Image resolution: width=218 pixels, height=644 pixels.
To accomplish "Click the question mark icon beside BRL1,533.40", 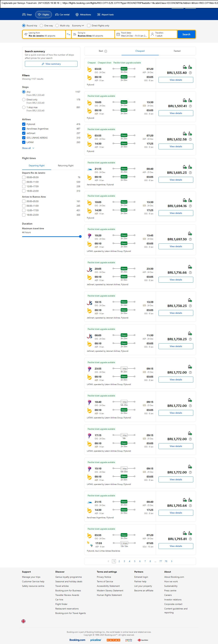I will [x=190, y=73].
